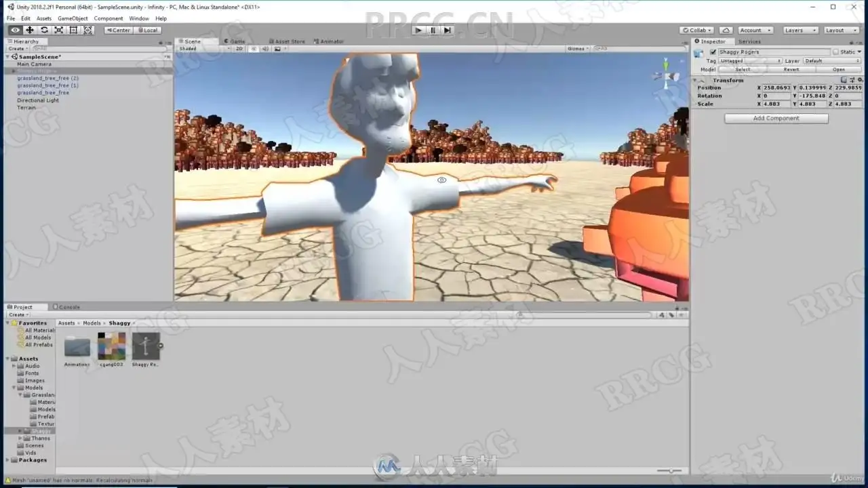This screenshot has height=488, width=868.
Task: Toggle scene lighting sun icon
Action: (x=254, y=49)
